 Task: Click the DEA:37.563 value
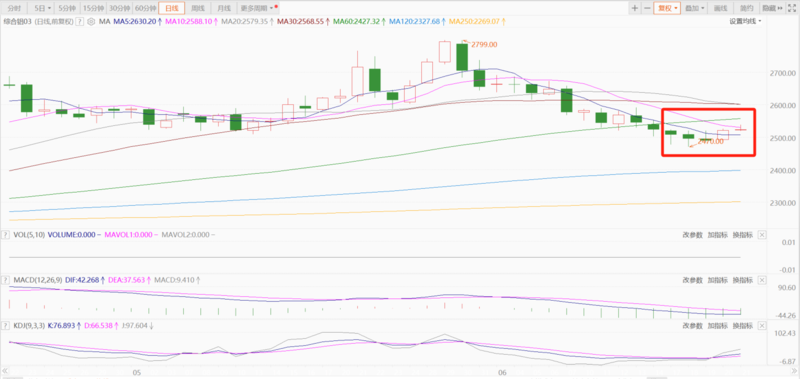coord(126,280)
